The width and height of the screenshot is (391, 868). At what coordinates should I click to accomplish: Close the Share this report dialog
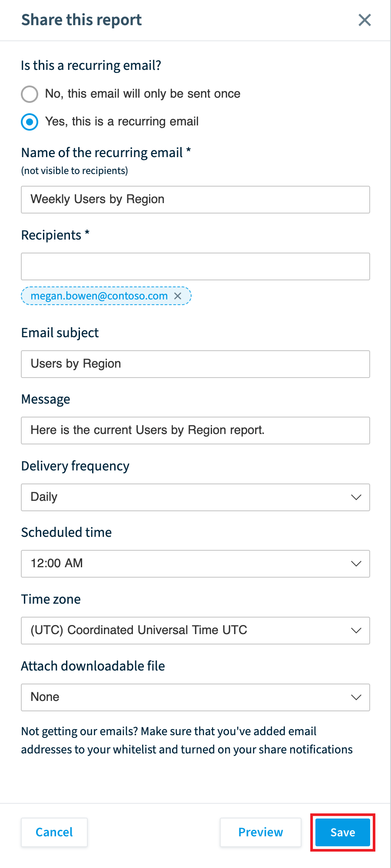364,20
